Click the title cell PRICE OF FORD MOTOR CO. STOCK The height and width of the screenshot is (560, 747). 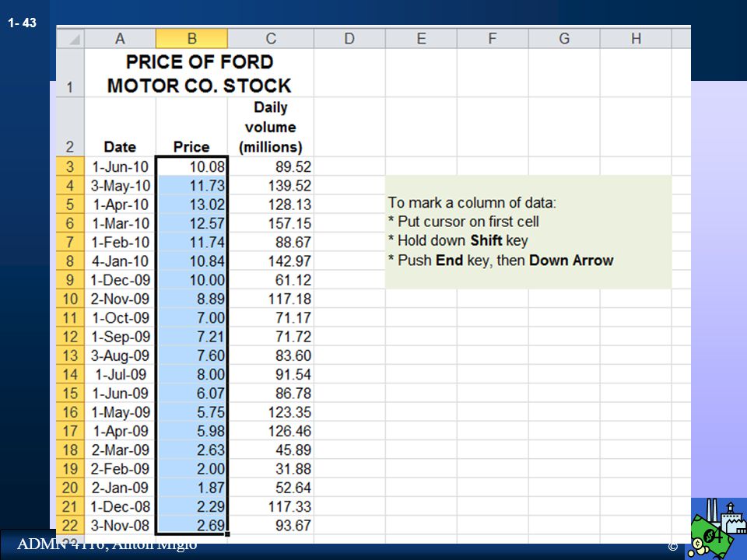199,73
